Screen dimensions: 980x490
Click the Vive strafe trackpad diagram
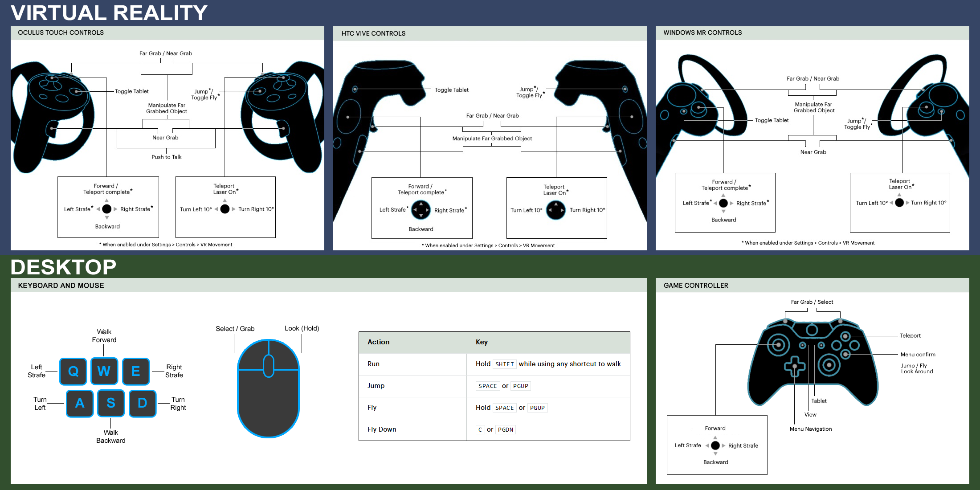pos(421,210)
